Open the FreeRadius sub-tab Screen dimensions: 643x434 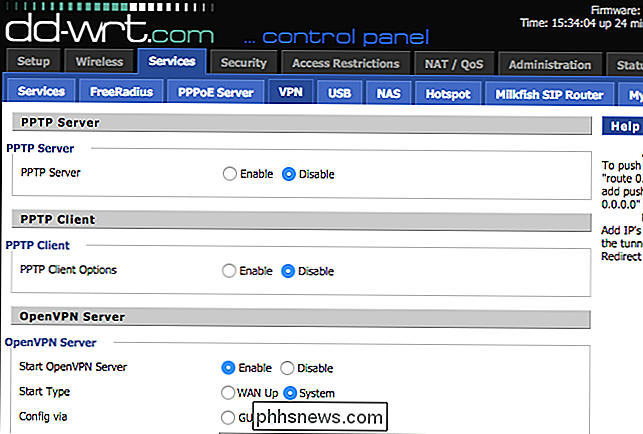[121, 91]
